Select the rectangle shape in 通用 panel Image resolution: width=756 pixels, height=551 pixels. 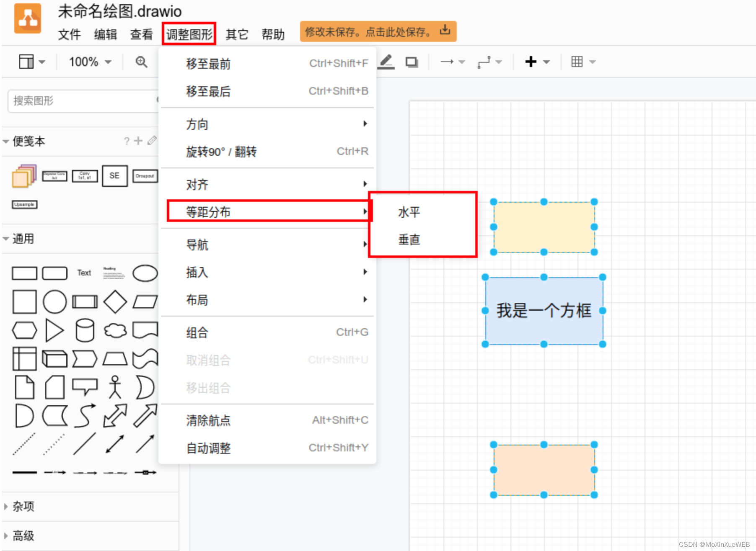coord(24,273)
